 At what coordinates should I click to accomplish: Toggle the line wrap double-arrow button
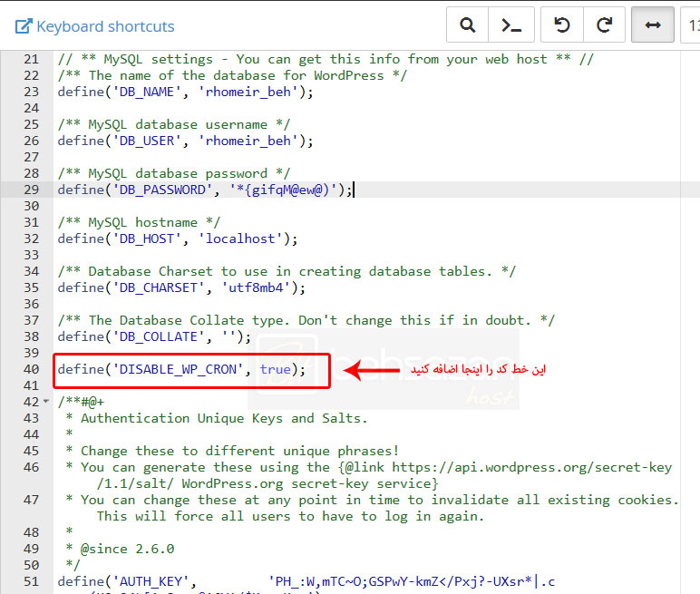click(653, 25)
